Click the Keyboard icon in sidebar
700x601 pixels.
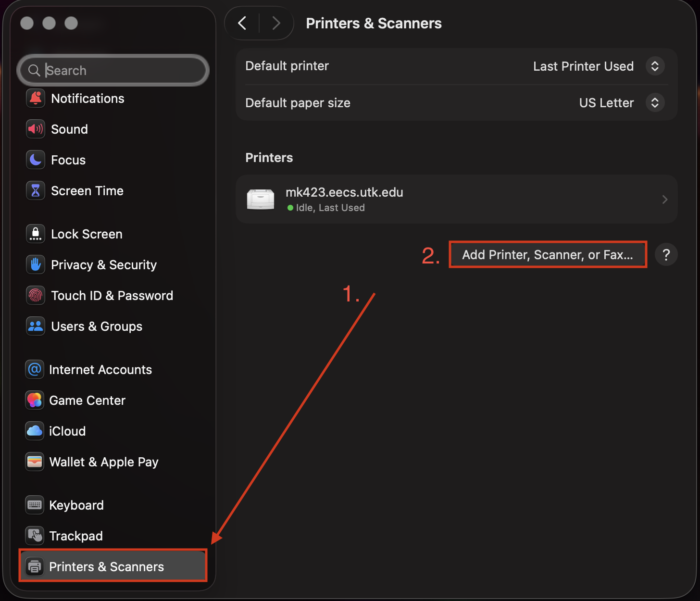point(35,505)
